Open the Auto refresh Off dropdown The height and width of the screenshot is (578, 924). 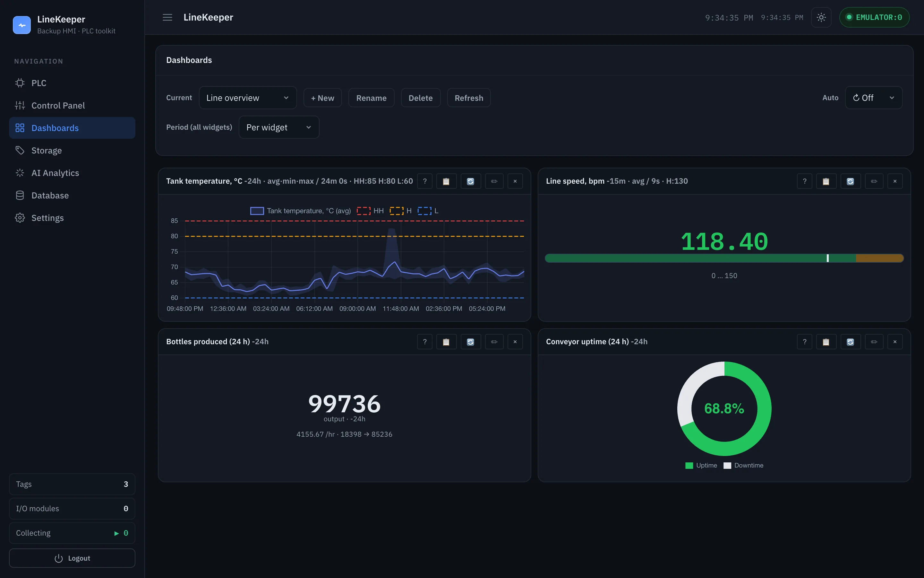click(874, 98)
